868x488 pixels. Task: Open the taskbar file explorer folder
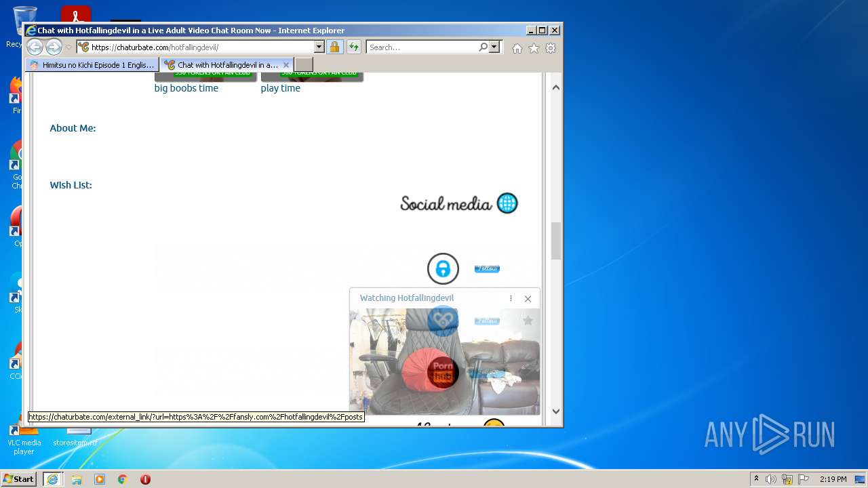tap(77, 479)
